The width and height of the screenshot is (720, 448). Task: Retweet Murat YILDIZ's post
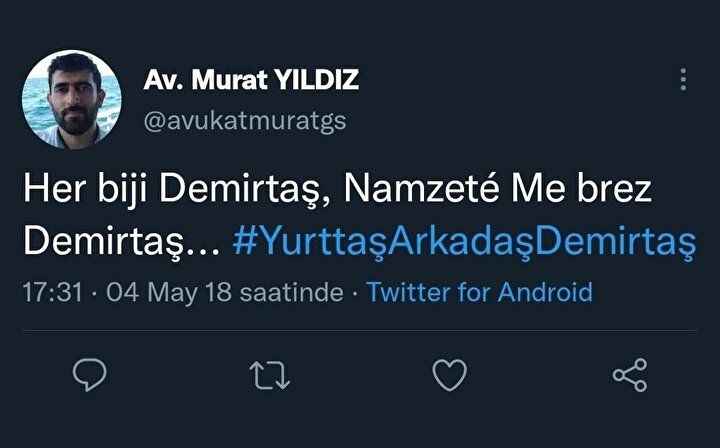[x=269, y=375]
